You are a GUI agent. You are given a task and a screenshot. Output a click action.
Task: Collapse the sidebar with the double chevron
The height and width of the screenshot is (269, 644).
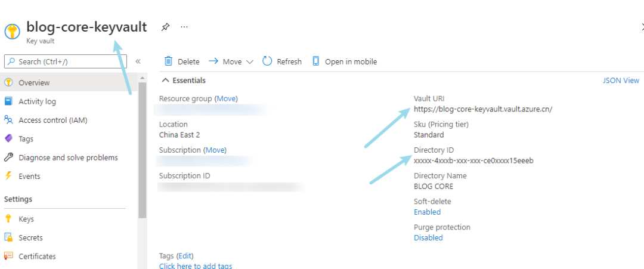click(138, 61)
